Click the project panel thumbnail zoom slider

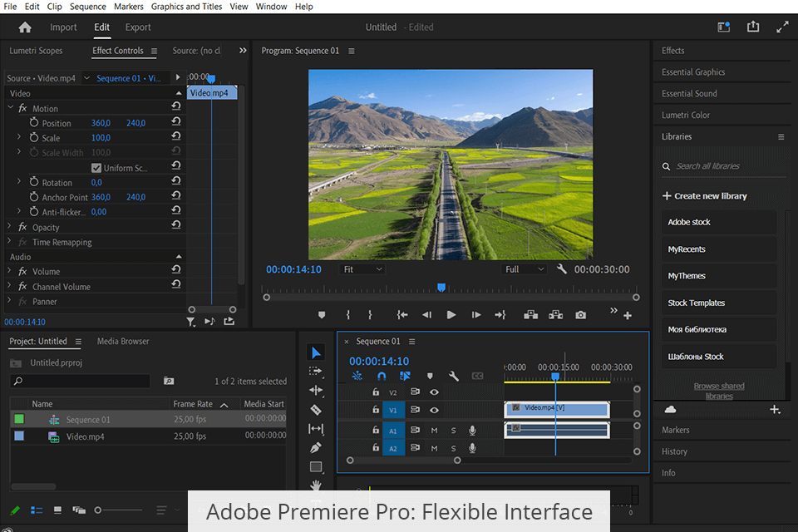[x=99, y=510]
